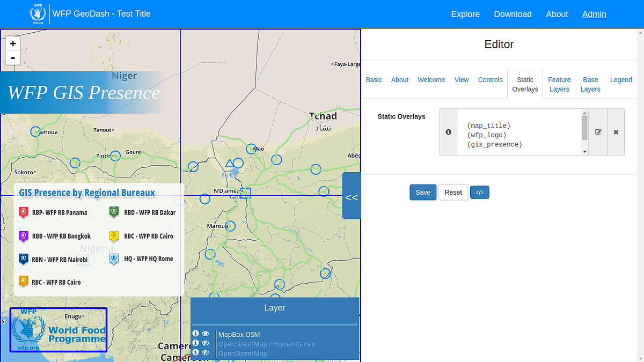The image size is (644, 362).
Task: Collapse the editor panel with << button
Action: [x=352, y=196]
